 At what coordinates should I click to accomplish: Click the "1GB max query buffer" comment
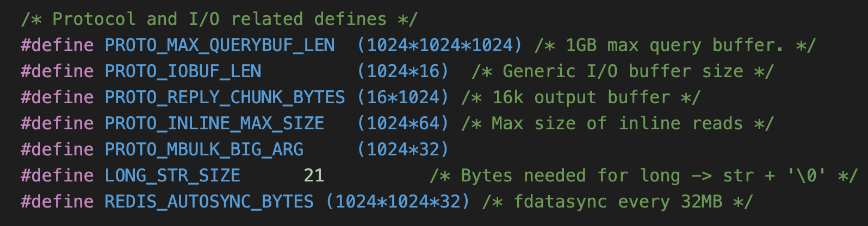pos(675,45)
